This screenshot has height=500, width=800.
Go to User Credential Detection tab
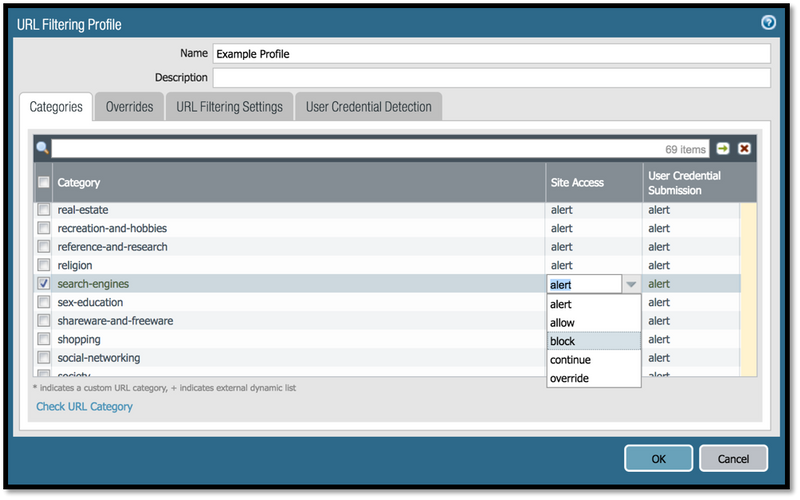(x=368, y=107)
